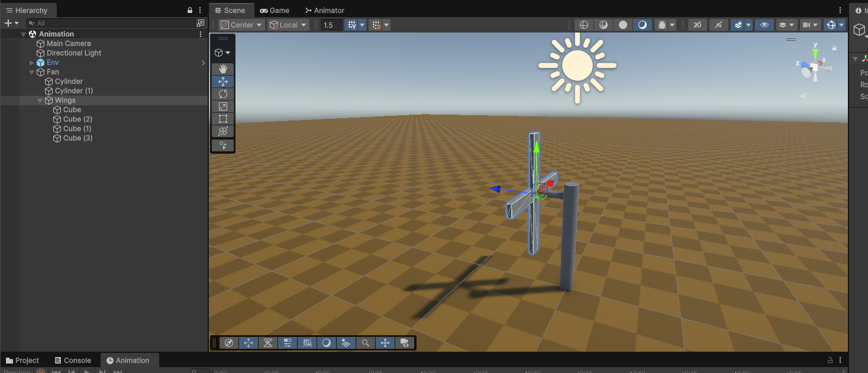The image size is (868, 373).
Task: Select Main Camera in Hierarchy
Action: pyautogui.click(x=69, y=44)
